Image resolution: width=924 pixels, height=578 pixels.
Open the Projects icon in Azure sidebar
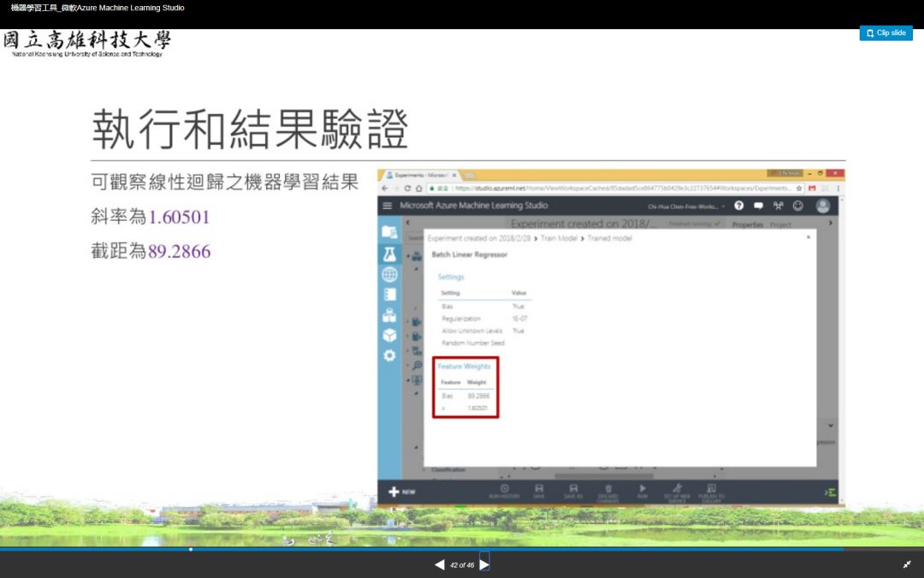coord(389,232)
